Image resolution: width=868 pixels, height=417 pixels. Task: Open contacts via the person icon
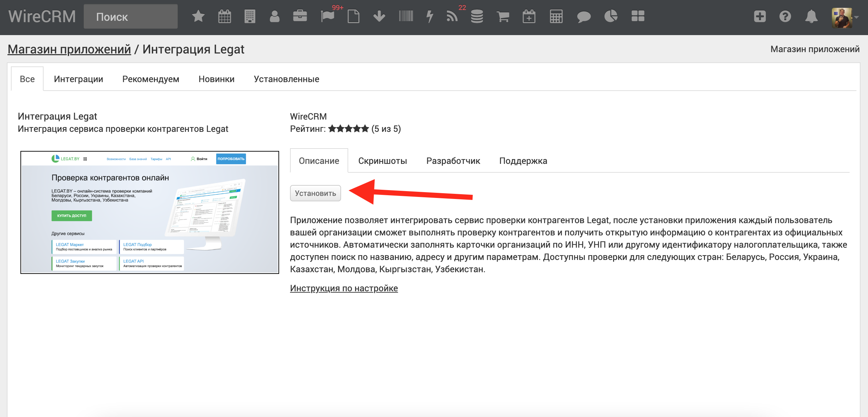tap(274, 16)
